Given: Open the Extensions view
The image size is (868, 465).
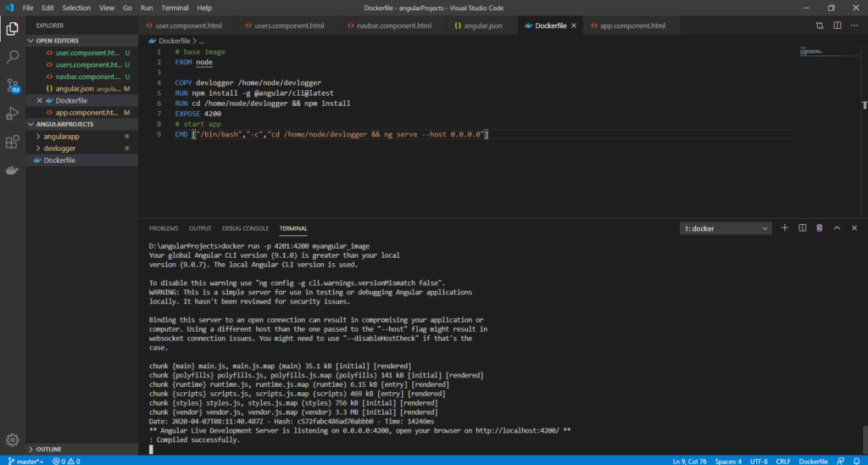Looking at the screenshot, I should [12, 142].
